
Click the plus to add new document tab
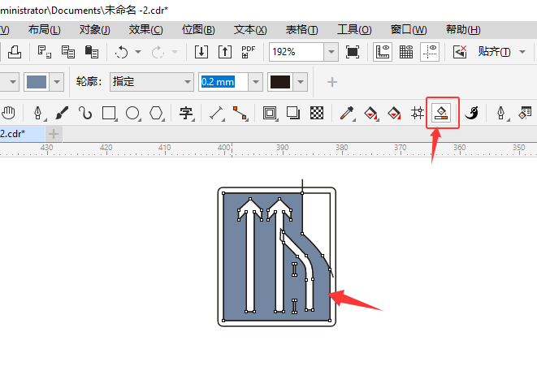(54, 134)
